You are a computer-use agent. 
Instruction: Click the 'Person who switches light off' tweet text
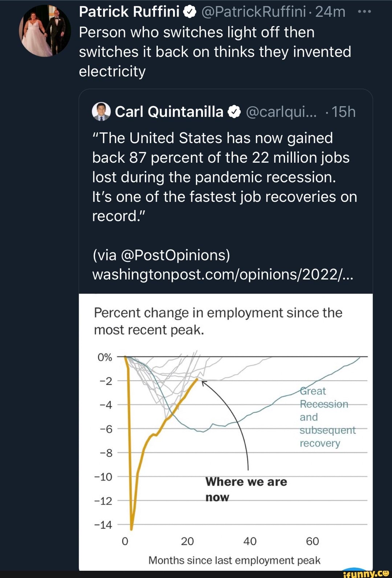click(x=215, y=52)
